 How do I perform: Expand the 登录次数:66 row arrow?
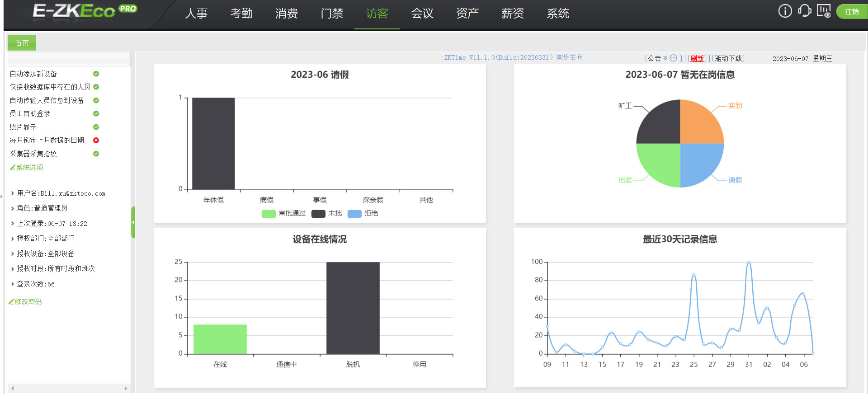coord(12,284)
